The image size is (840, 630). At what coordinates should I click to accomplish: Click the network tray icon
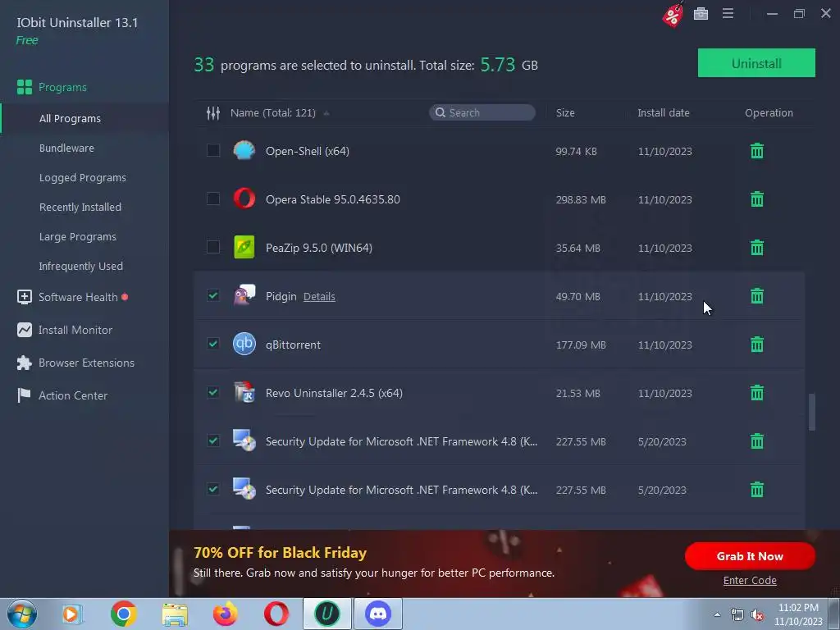(737, 615)
